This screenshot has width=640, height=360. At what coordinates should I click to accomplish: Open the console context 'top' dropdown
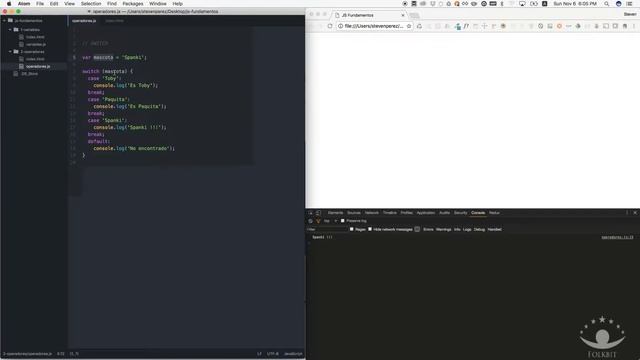(330, 221)
